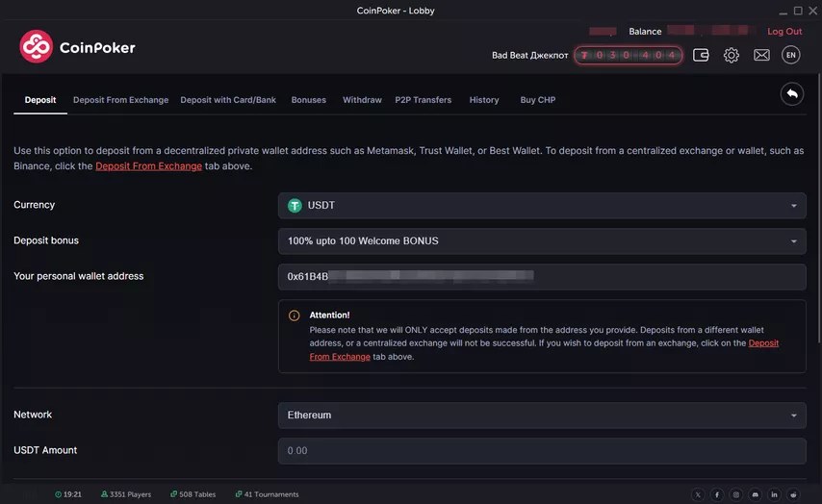Click the Balance label in header

point(645,32)
